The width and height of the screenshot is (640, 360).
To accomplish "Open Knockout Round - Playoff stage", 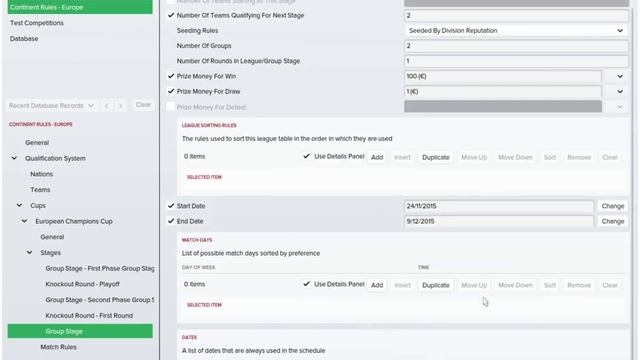I will (x=82, y=284).
